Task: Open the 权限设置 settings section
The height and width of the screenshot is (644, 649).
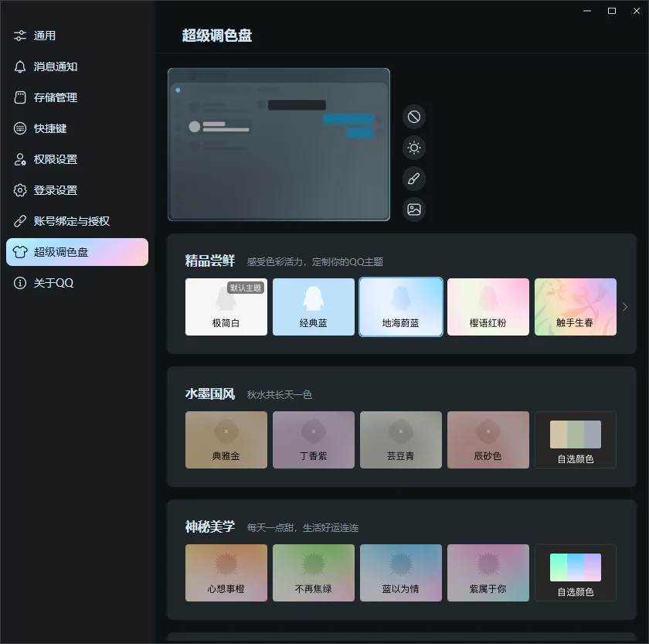Action: pyautogui.click(x=77, y=159)
